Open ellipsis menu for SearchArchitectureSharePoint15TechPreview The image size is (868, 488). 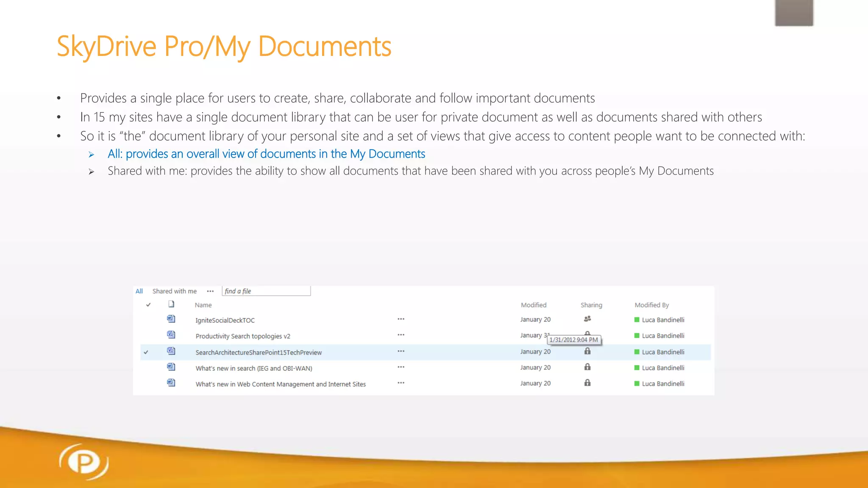[401, 351]
